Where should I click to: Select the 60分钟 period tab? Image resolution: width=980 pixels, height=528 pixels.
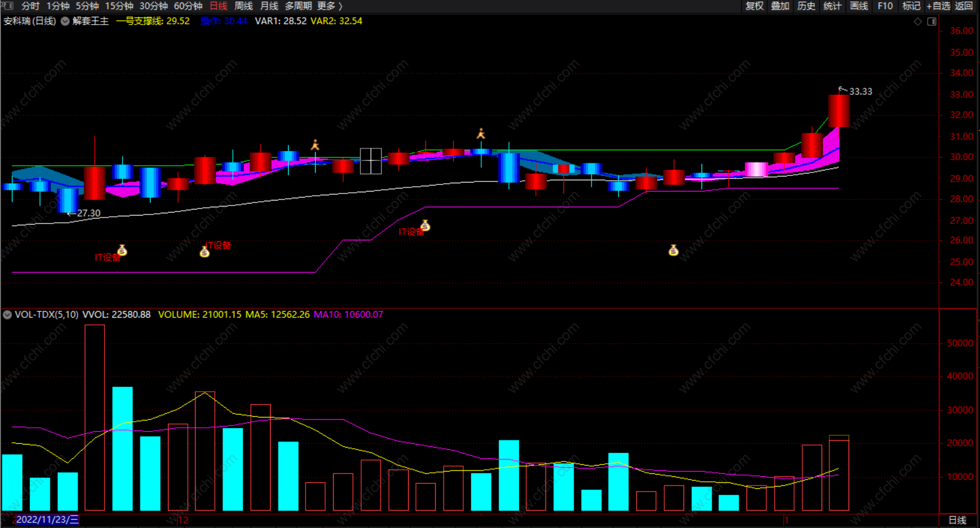(x=188, y=6)
